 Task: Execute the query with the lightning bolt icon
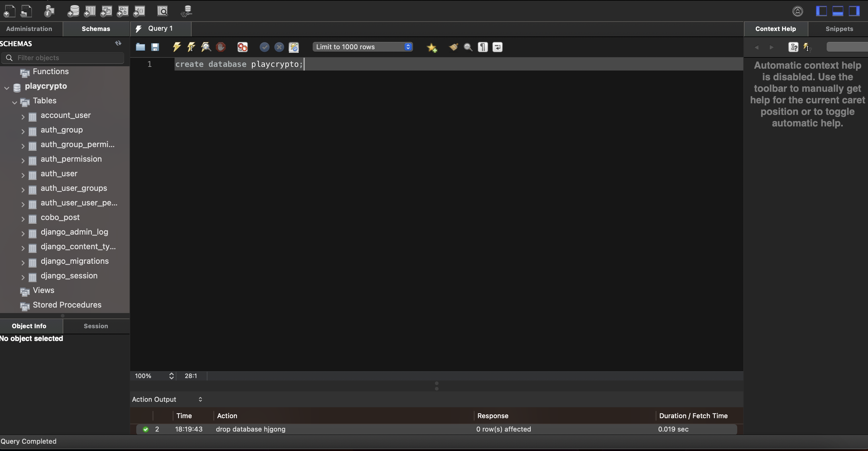(x=177, y=47)
